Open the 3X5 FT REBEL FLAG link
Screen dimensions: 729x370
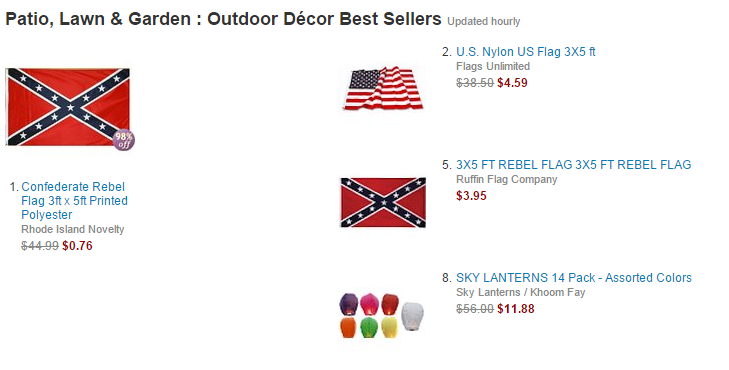[x=573, y=165]
